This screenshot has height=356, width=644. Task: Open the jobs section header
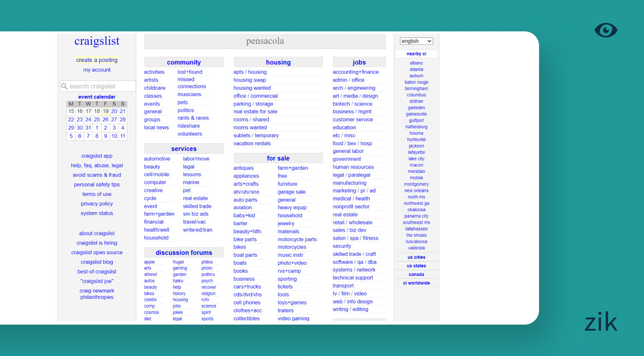pyautogui.click(x=359, y=62)
